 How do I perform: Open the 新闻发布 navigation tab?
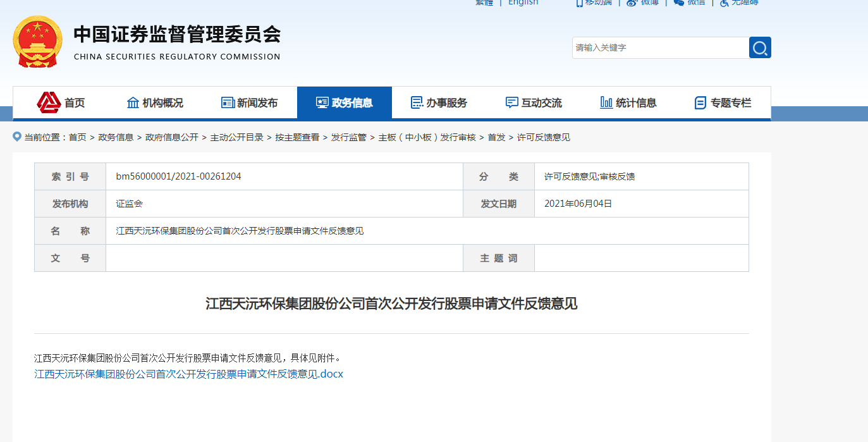(x=250, y=102)
